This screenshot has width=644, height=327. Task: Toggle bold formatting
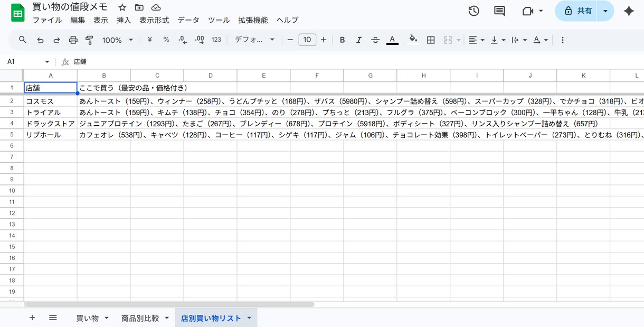coord(343,40)
